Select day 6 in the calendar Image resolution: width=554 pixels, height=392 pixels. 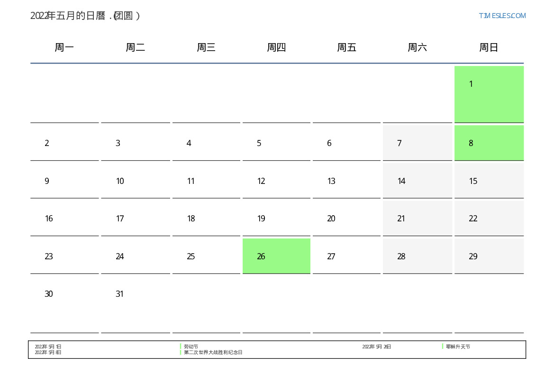point(346,143)
